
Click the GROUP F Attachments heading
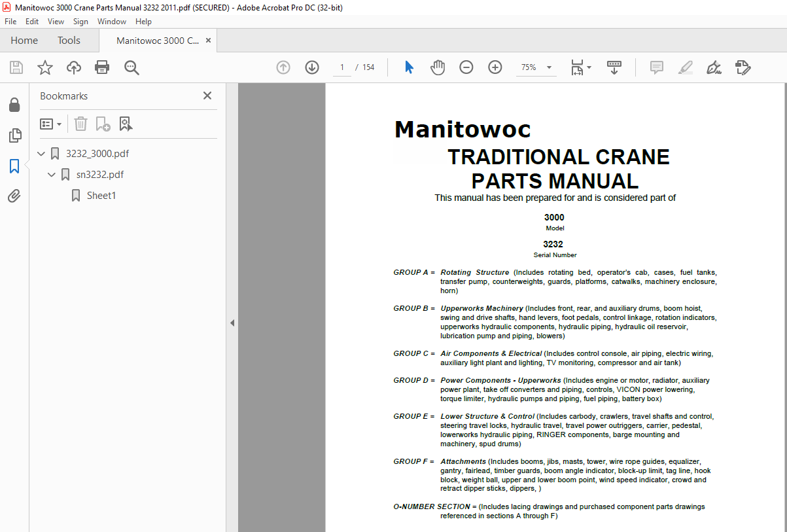pyautogui.click(x=440, y=461)
